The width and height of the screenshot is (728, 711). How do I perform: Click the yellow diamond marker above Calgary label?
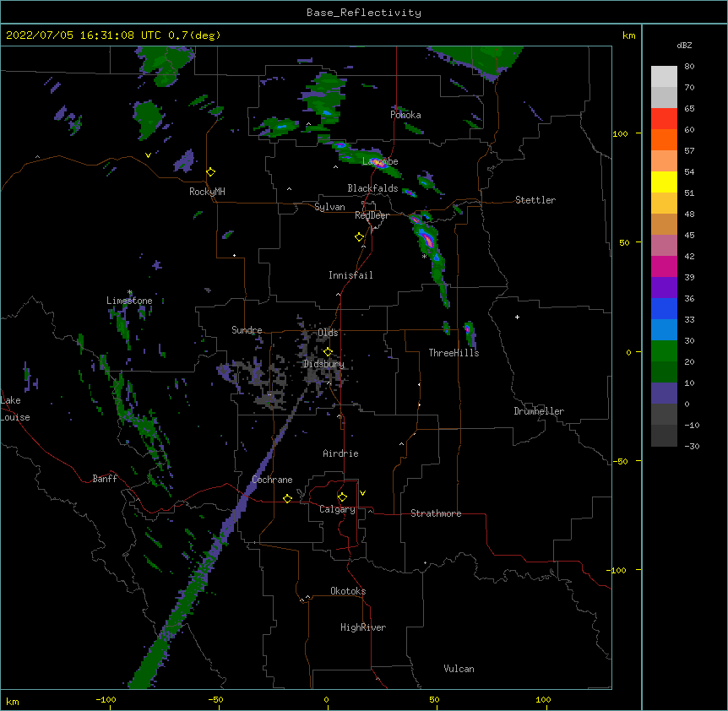(x=342, y=497)
